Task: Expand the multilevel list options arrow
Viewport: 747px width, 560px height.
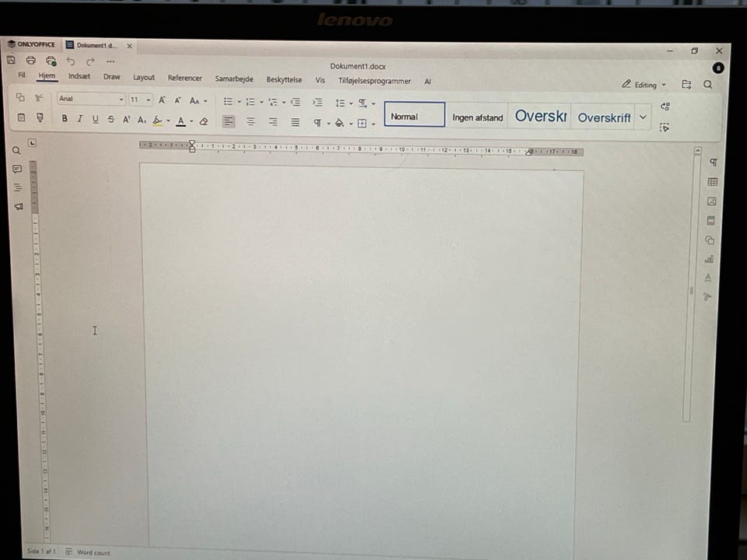Action: (284, 103)
